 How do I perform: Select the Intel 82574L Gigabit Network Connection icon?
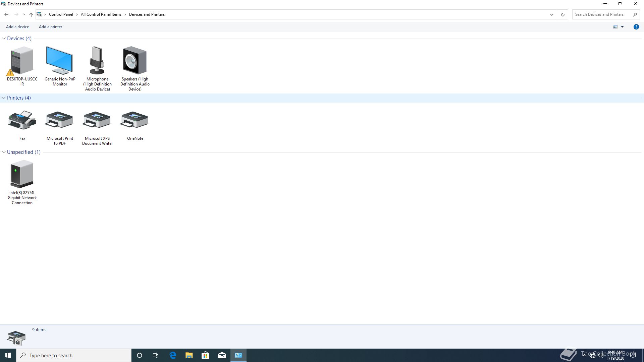[22, 174]
